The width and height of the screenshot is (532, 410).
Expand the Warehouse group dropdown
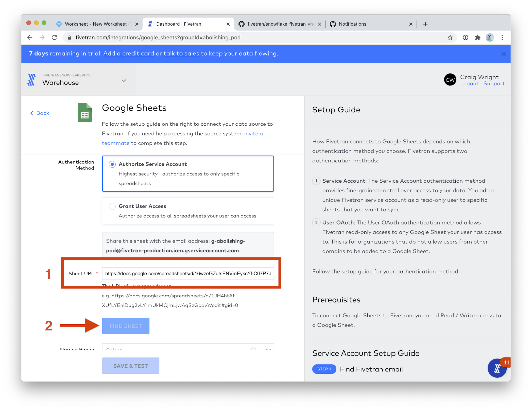click(x=124, y=81)
